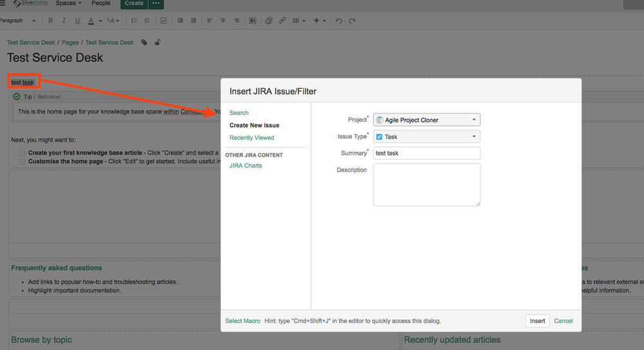Image resolution: width=644 pixels, height=350 pixels.
Task: Align text left
Action: [210, 21]
